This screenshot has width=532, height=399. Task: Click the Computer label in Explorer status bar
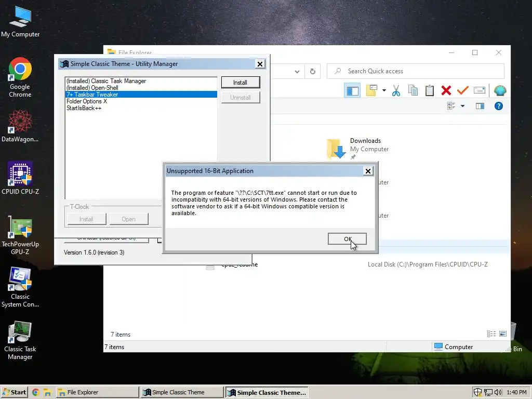(x=458, y=347)
